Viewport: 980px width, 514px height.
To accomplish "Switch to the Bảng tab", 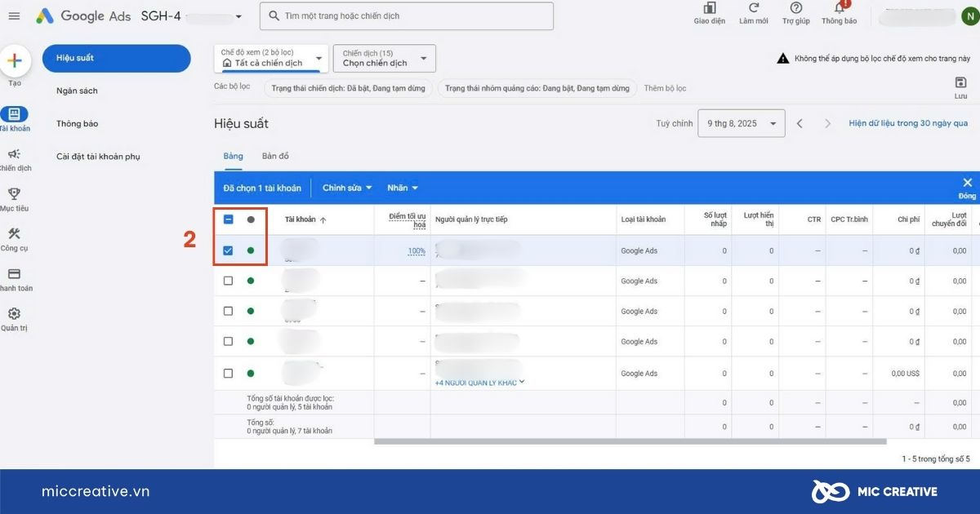I will (x=233, y=156).
